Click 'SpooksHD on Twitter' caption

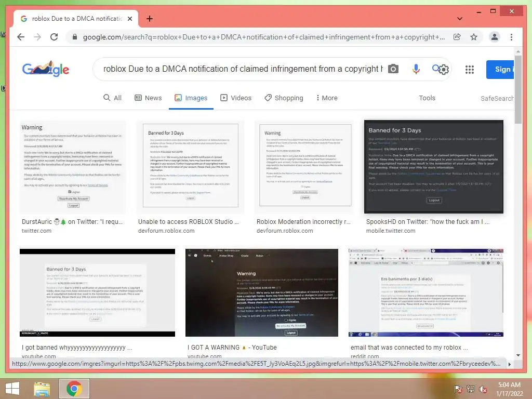point(428,222)
